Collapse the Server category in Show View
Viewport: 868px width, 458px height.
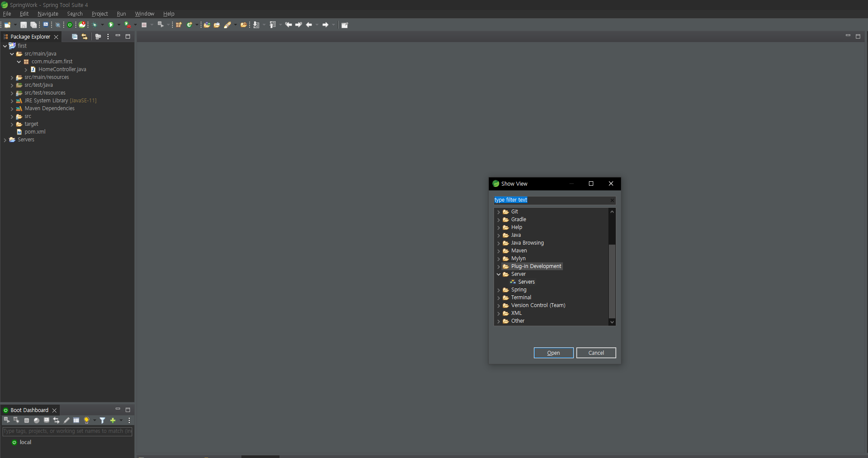[498, 274]
